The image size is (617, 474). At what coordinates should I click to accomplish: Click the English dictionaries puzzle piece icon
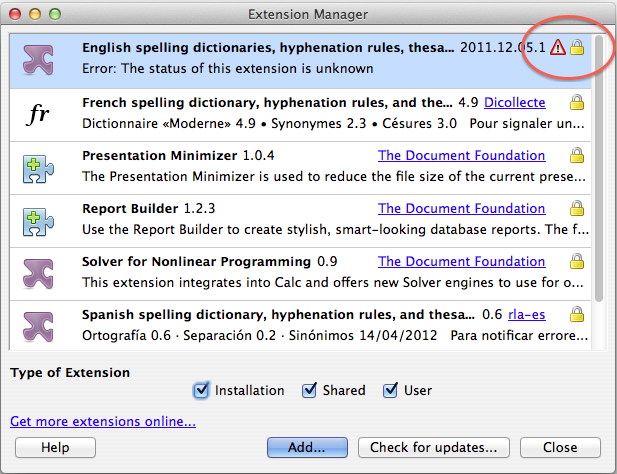tap(37, 59)
